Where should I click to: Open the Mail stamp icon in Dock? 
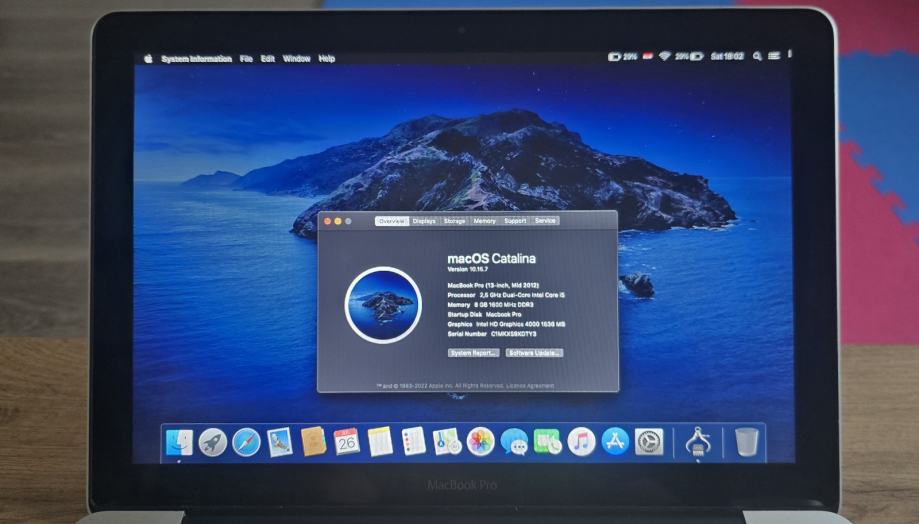(x=280, y=442)
